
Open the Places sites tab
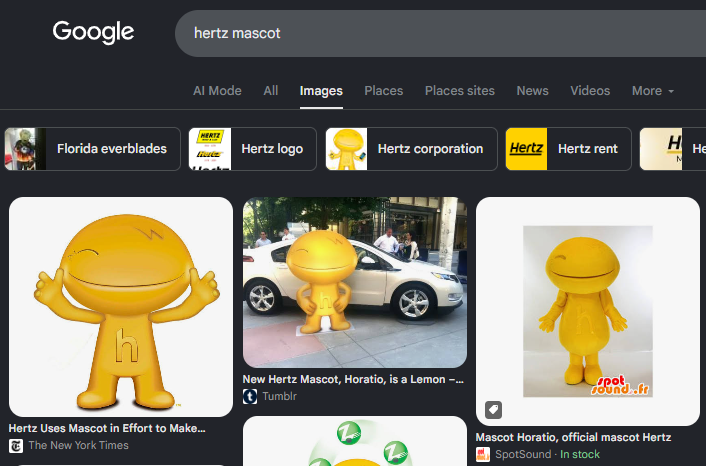click(x=460, y=90)
